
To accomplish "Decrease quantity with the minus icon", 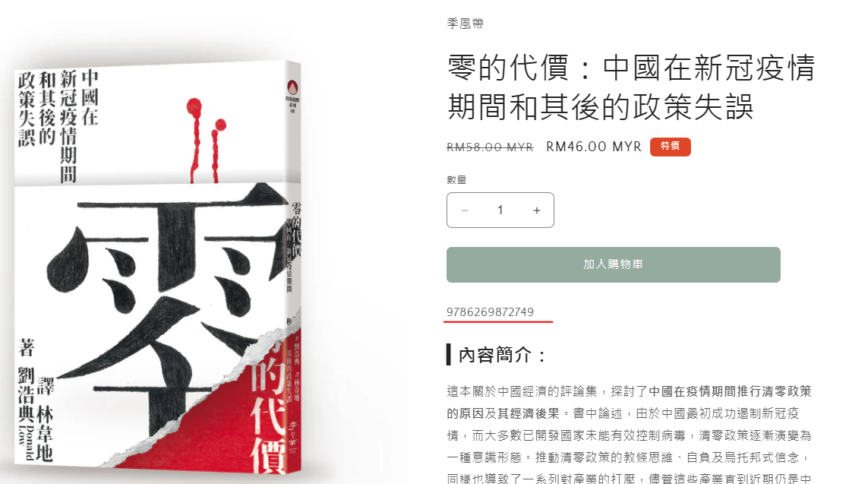I will 465,210.
